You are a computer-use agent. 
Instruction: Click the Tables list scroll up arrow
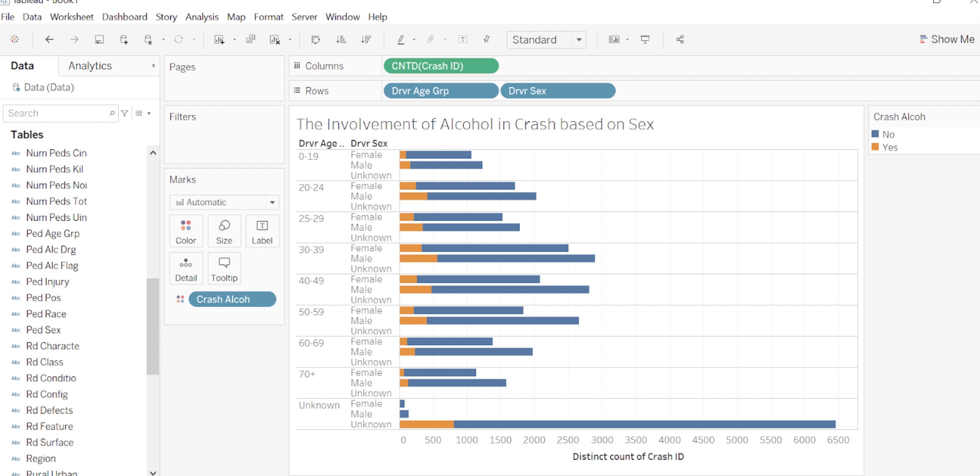(x=153, y=153)
